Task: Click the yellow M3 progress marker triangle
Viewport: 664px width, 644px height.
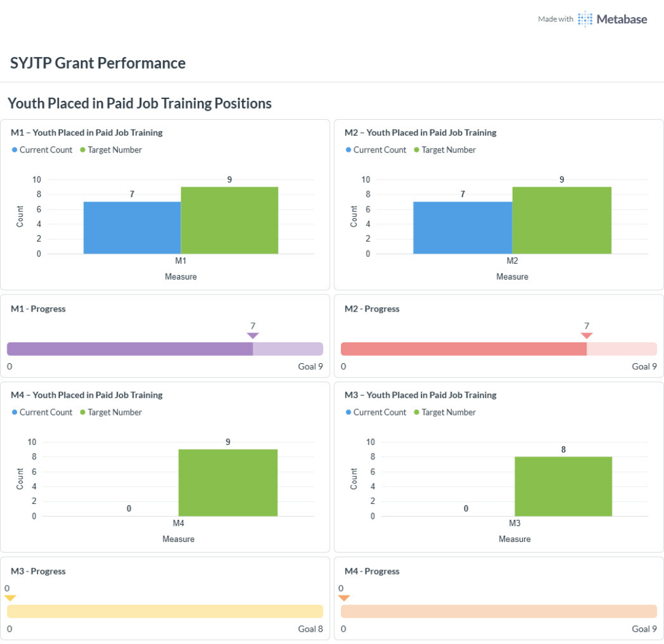Action: pos(10,598)
